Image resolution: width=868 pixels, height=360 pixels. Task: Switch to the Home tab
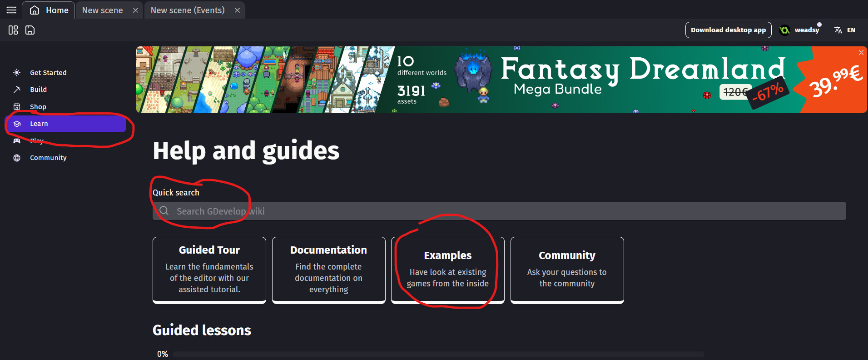[49, 10]
